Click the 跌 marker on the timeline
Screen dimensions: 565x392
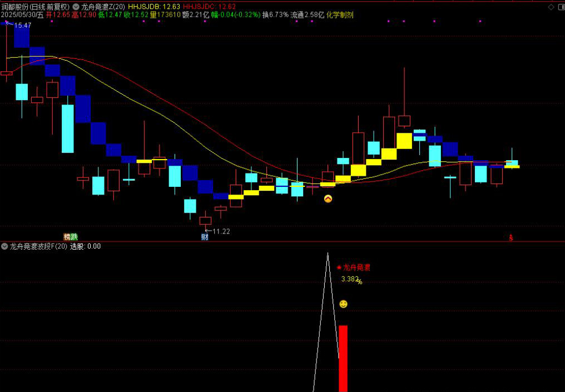coord(74,237)
